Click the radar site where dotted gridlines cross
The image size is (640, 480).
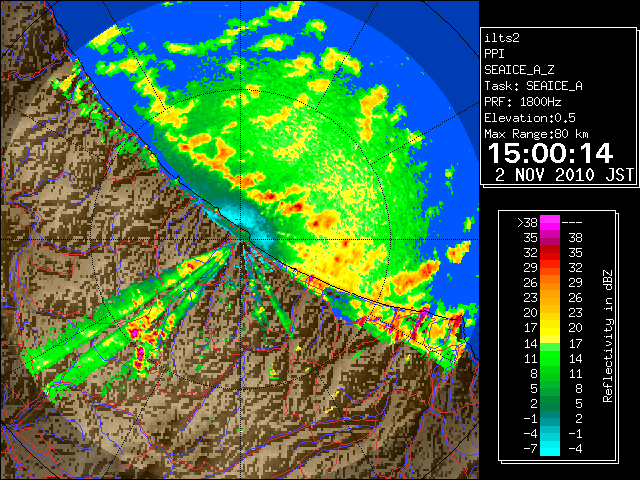click(x=241, y=239)
